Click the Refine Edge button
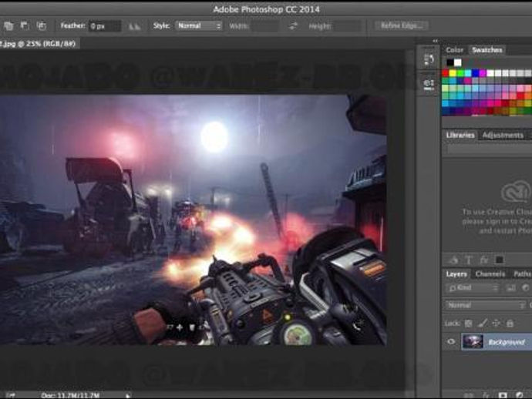The image size is (532, 399). [402, 25]
